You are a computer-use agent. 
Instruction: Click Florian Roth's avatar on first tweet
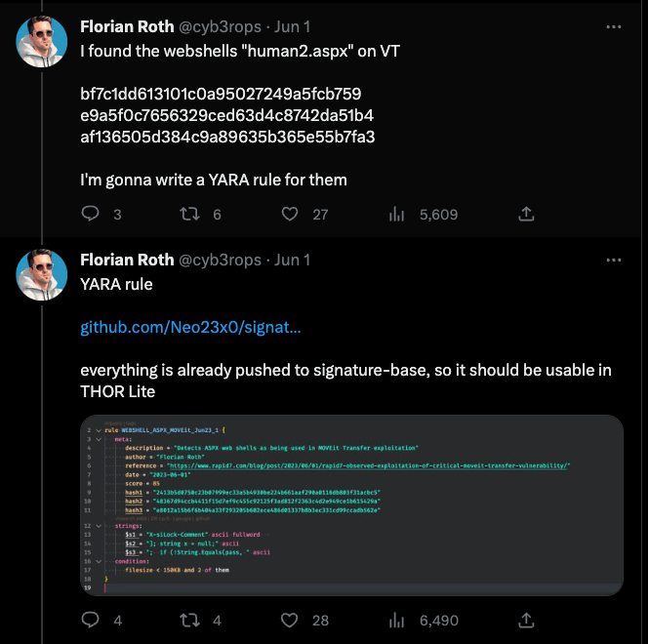(x=42, y=41)
